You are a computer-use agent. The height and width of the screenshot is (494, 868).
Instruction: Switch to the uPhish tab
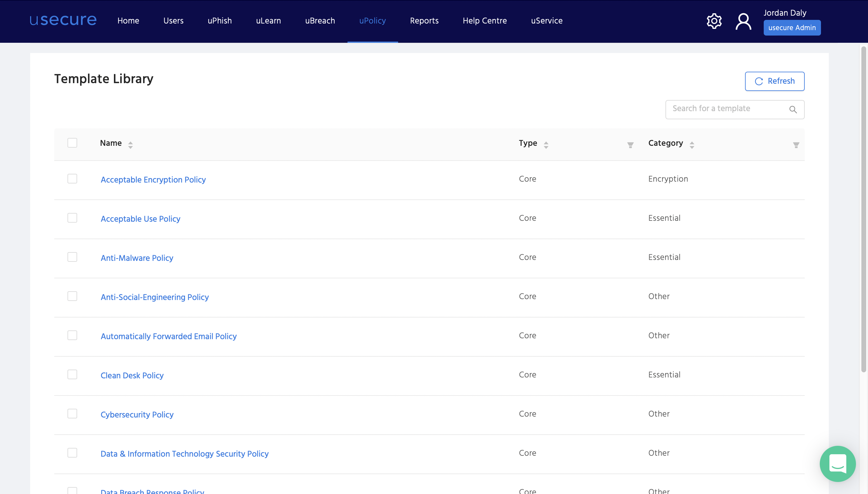(219, 21)
